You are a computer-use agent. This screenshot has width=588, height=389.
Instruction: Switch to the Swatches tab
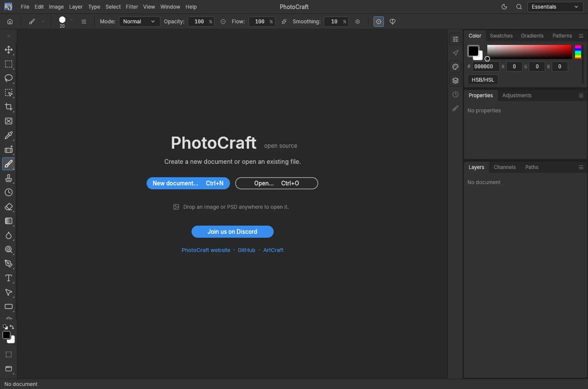click(501, 36)
